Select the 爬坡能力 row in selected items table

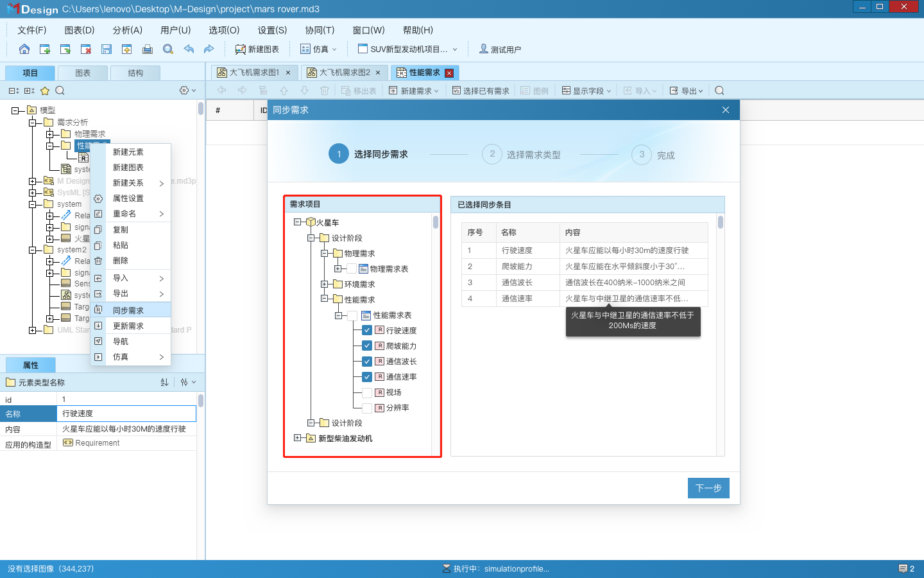tap(585, 266)
